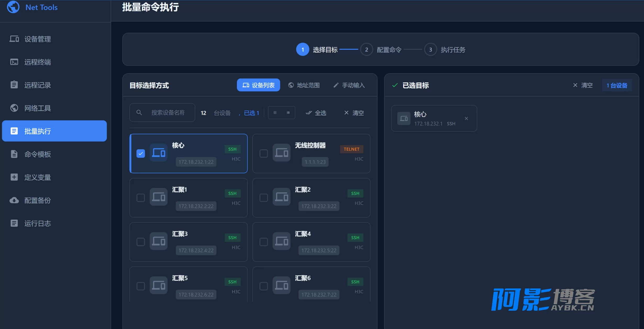
Task: Switch to 地址范围 selection tab
Action: tap(304, 85)
